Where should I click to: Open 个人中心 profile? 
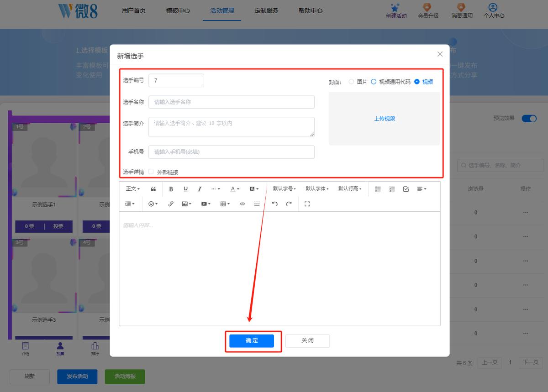[x=494, y=10]
